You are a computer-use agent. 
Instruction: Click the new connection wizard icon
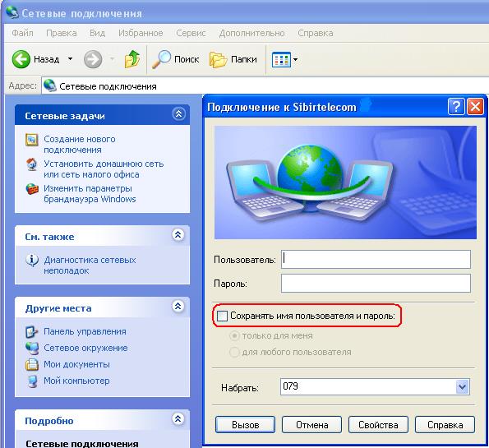click(x=32, y=140)
